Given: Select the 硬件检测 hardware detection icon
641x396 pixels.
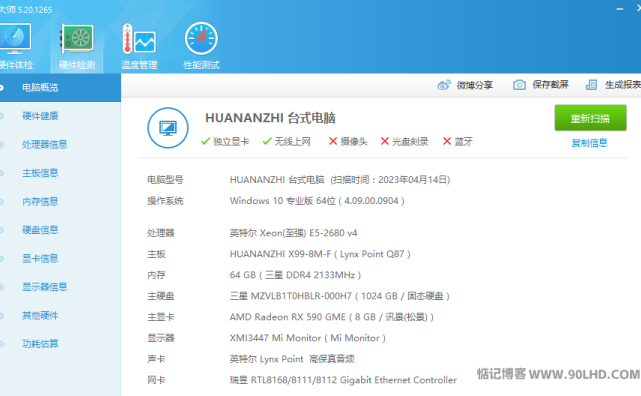Looking at the screenshot, I should 77,39.
